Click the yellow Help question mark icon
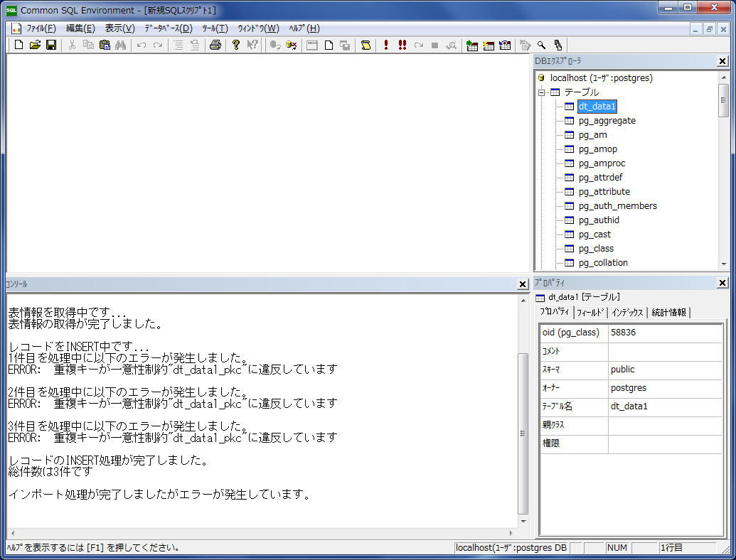 [x=236, y=45]
